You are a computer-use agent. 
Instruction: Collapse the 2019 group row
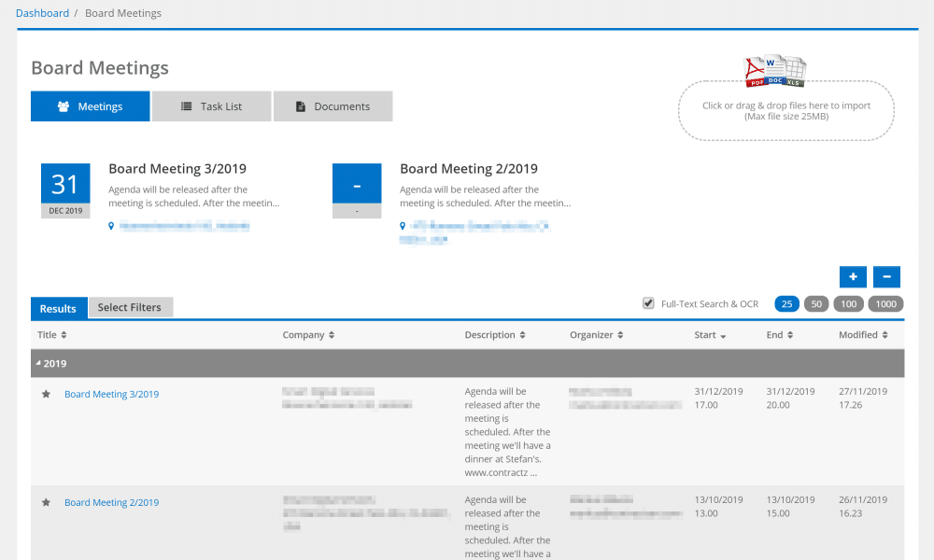[468, 364]
